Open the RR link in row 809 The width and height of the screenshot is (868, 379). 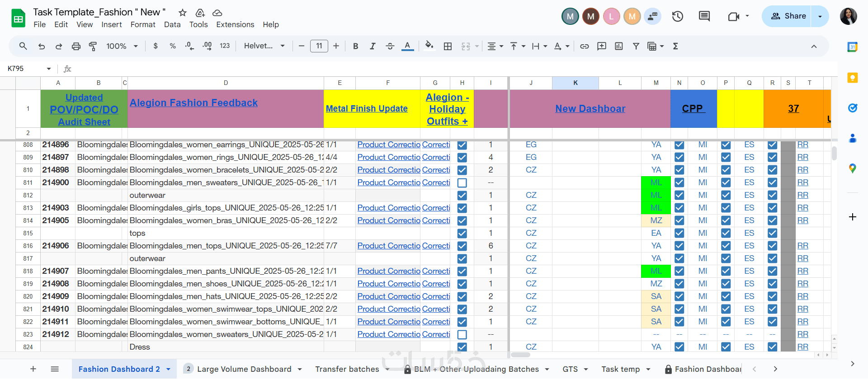click(803, 157)
